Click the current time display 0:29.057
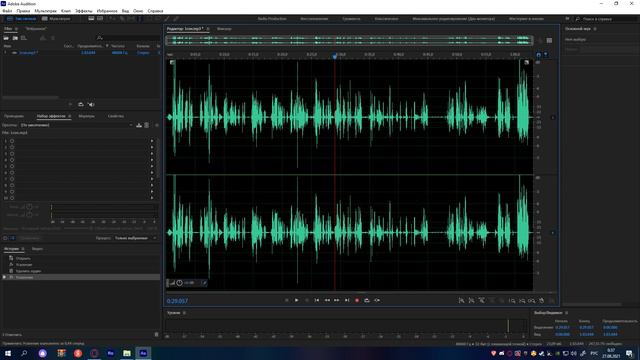 click(177, 301)
